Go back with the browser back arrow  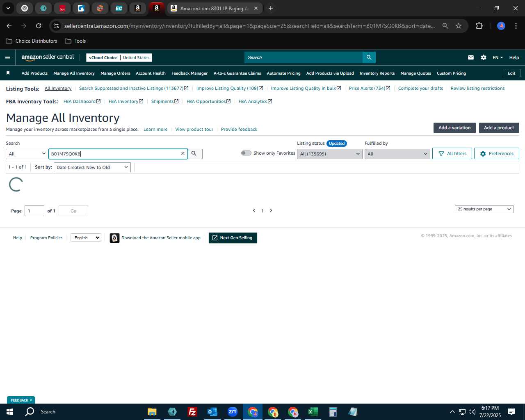(x=9, y=26)
